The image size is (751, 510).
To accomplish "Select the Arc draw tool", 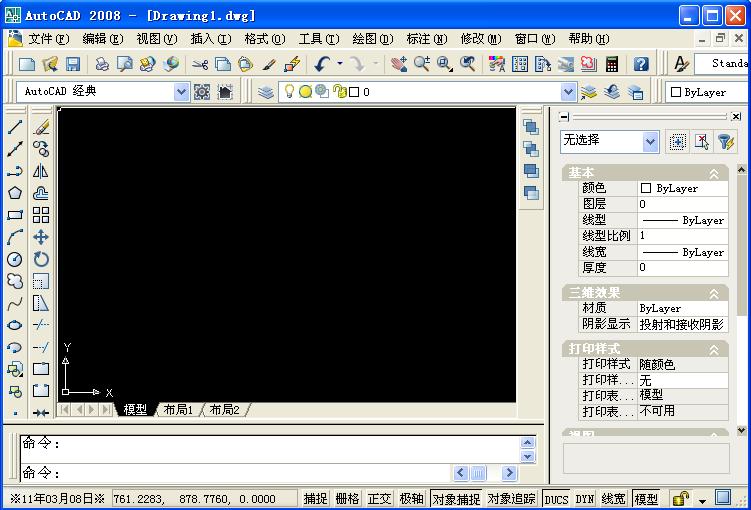I will click(x=15, y=237).
